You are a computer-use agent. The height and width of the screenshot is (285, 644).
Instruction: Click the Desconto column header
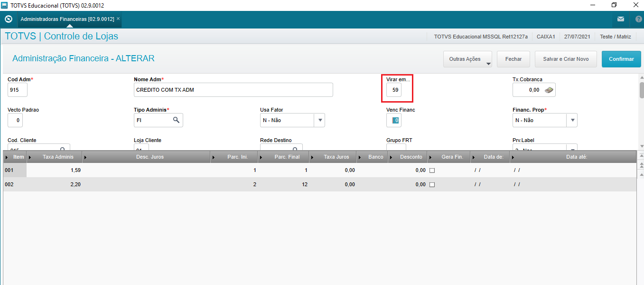coord(408,157)
